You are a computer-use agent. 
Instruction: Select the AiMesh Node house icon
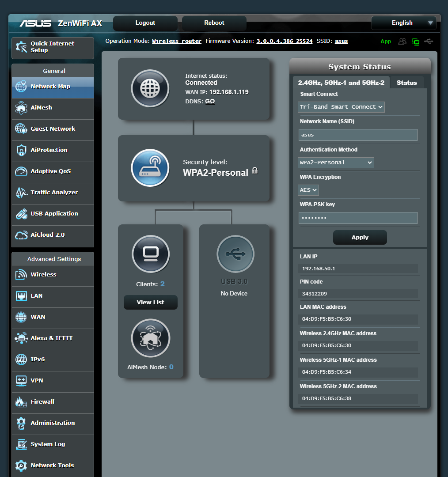coord(150,338)
